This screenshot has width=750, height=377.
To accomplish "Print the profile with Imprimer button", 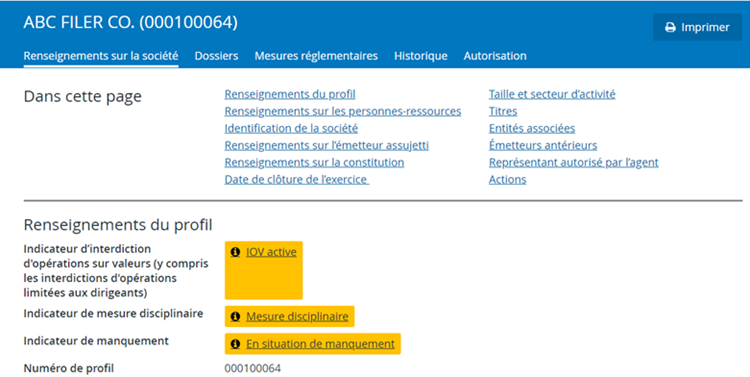I will [697, 27].
